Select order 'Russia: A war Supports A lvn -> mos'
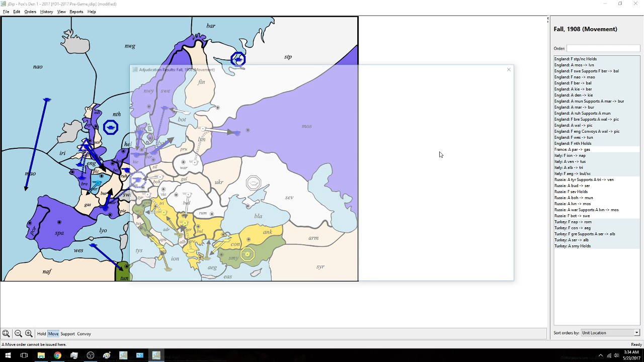644x362 pixels. click(x=597, y=210)
